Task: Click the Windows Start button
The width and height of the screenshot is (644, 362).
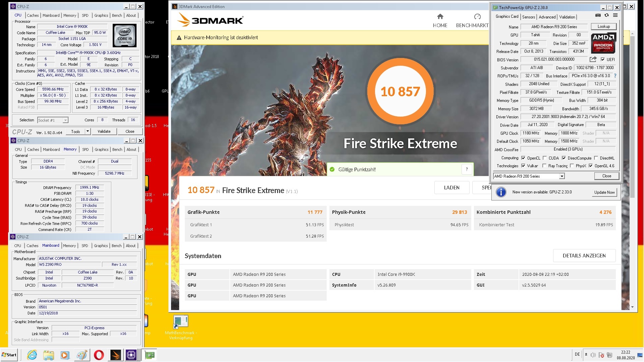Action: click(9, 355)
